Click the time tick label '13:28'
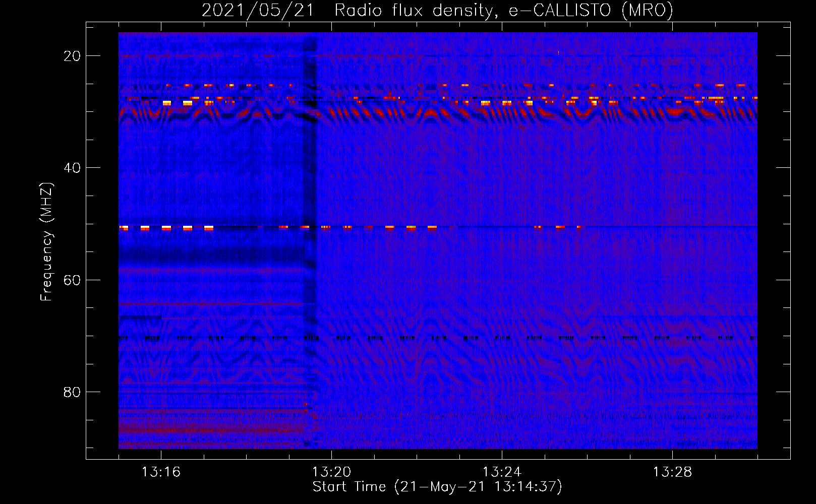 coord(672,472)
